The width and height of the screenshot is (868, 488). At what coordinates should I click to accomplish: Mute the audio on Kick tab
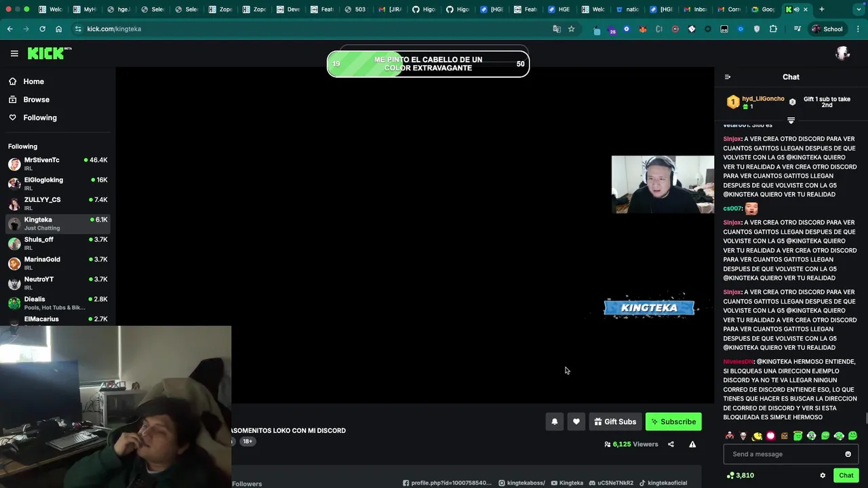796,9
